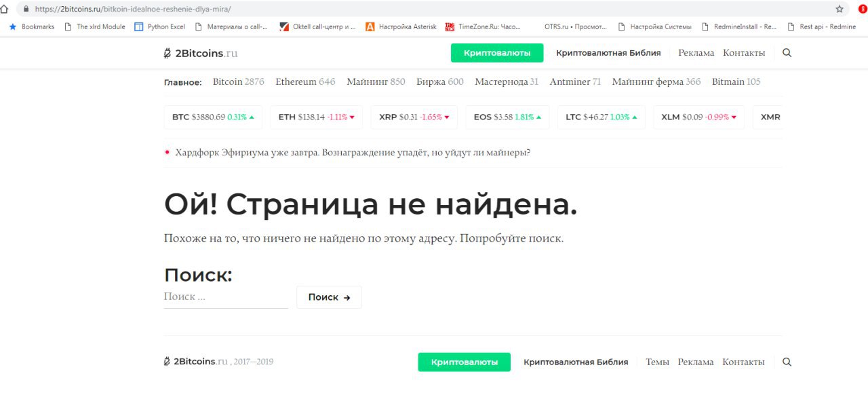Click the XLM $0.09 ticker card
Screen dimensions: 868x395
(x=698, y=117)
